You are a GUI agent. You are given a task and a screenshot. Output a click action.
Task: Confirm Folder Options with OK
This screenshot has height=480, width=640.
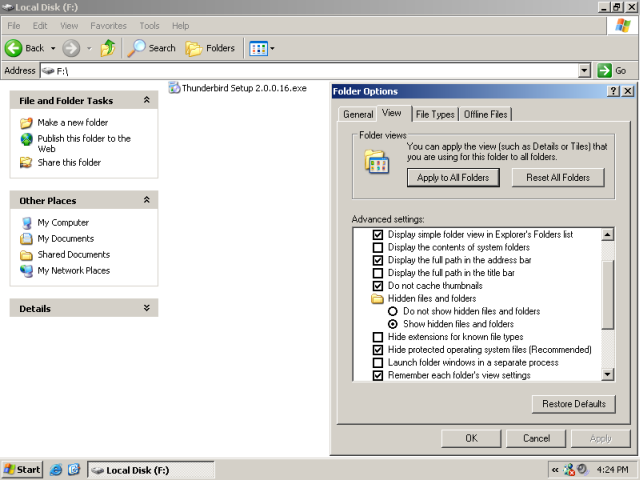(x=471, y=438)
